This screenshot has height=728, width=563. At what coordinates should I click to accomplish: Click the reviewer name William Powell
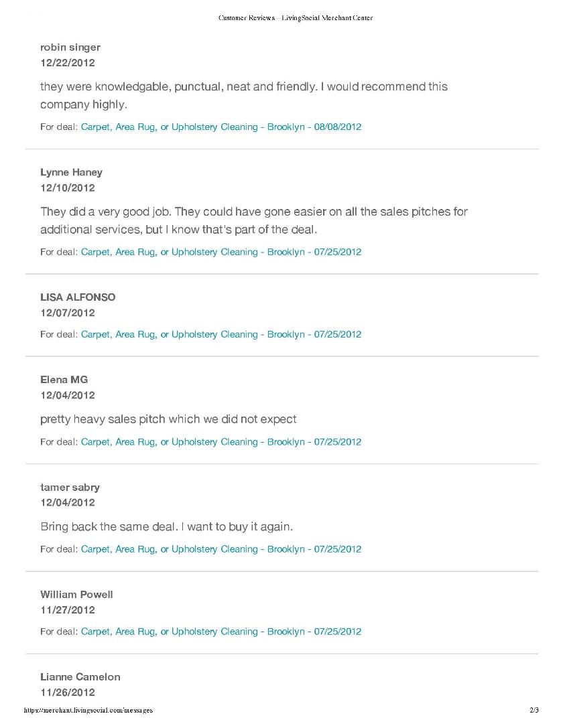(x=76, y=595)
